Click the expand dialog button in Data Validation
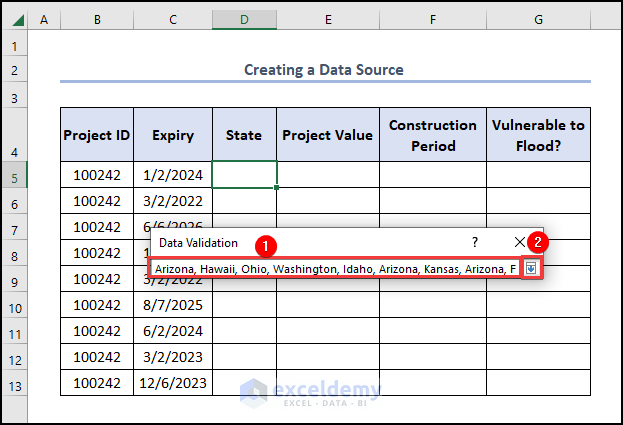The height and width of the screenshot is (425, 623). click(531, 269)
